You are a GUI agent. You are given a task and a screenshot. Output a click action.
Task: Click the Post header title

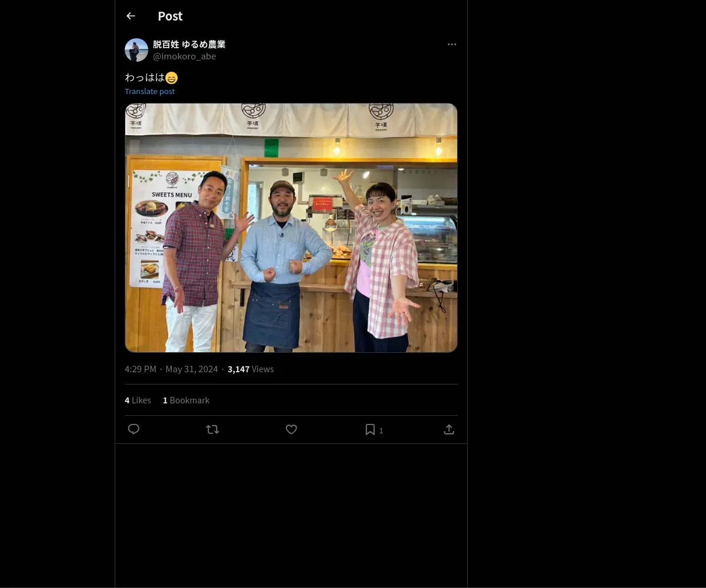(170, 16)
